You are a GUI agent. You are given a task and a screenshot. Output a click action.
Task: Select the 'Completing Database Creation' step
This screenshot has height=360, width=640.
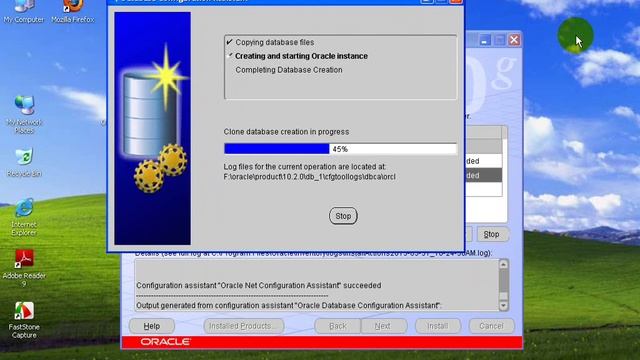coord(289,70)
